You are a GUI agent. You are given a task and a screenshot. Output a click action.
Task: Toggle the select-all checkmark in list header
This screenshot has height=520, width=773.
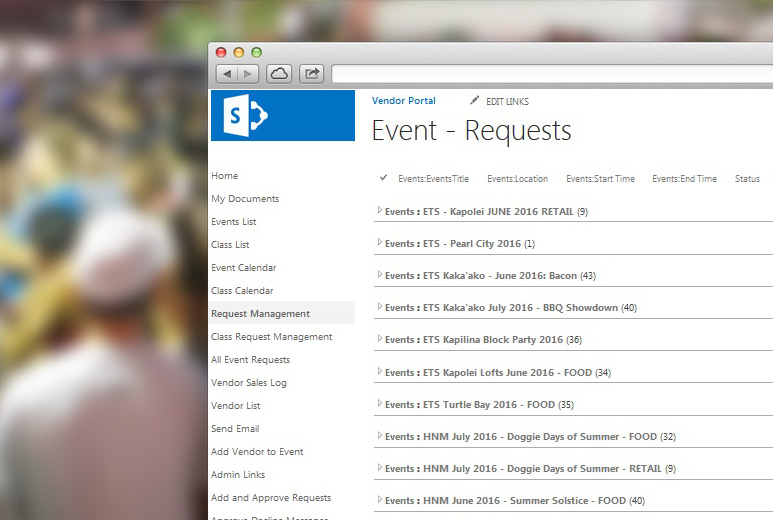383,178
